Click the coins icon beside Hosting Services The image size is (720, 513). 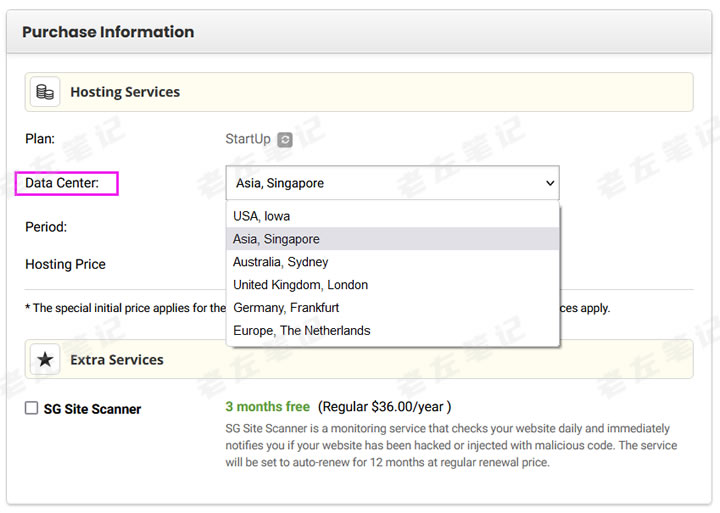pos(45,92)
